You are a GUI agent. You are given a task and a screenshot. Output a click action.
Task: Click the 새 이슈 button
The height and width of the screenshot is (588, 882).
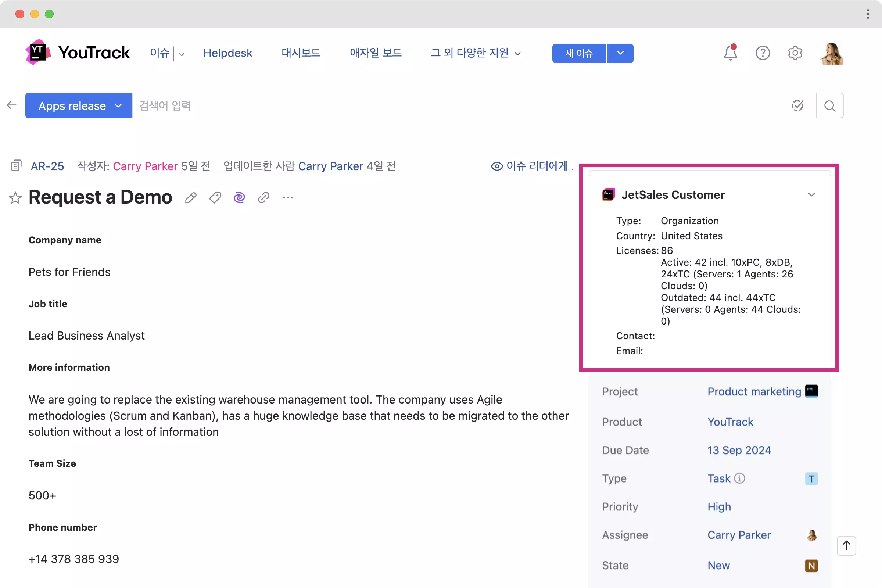pyautogui.click(x=578, y=53)
